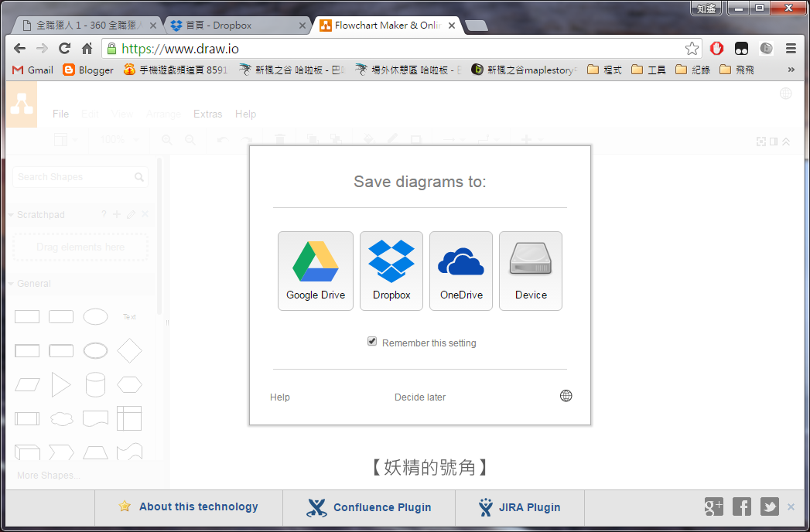Toggle fullscreen icon in toolbar
810x532 pixels.
(761, 142)
